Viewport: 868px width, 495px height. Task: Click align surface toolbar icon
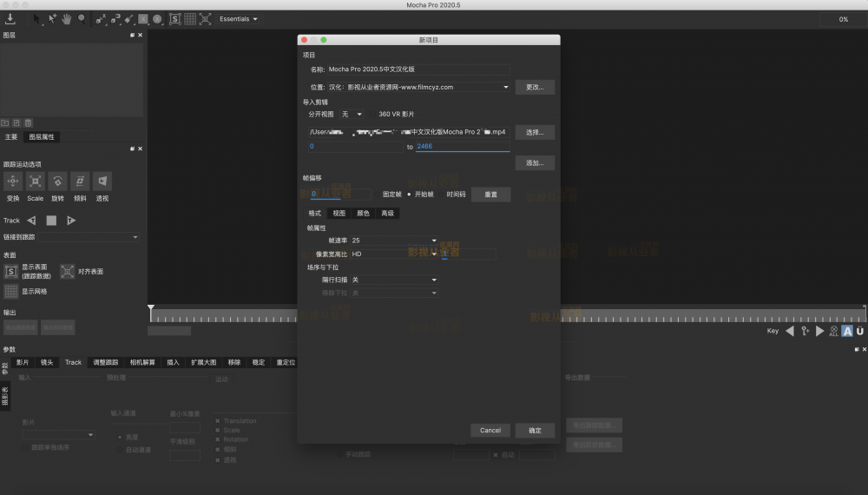click(x=205, y=19)
